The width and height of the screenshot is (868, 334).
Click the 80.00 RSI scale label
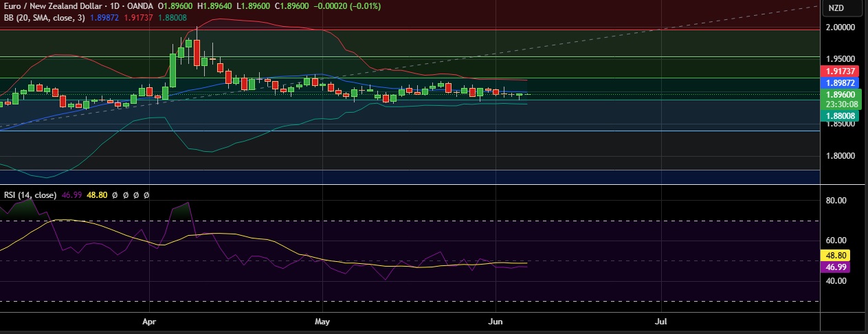tap(836, 201)
